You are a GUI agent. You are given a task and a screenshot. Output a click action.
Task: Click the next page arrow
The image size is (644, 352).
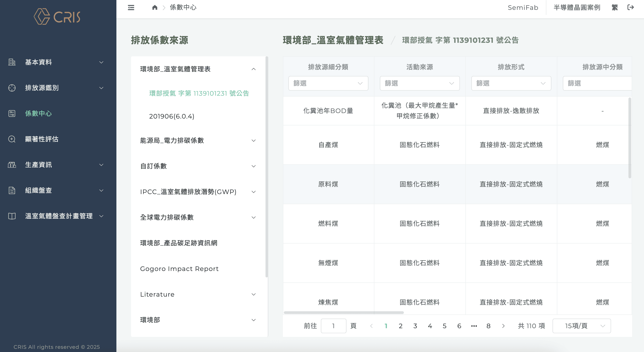pos(503,326)
